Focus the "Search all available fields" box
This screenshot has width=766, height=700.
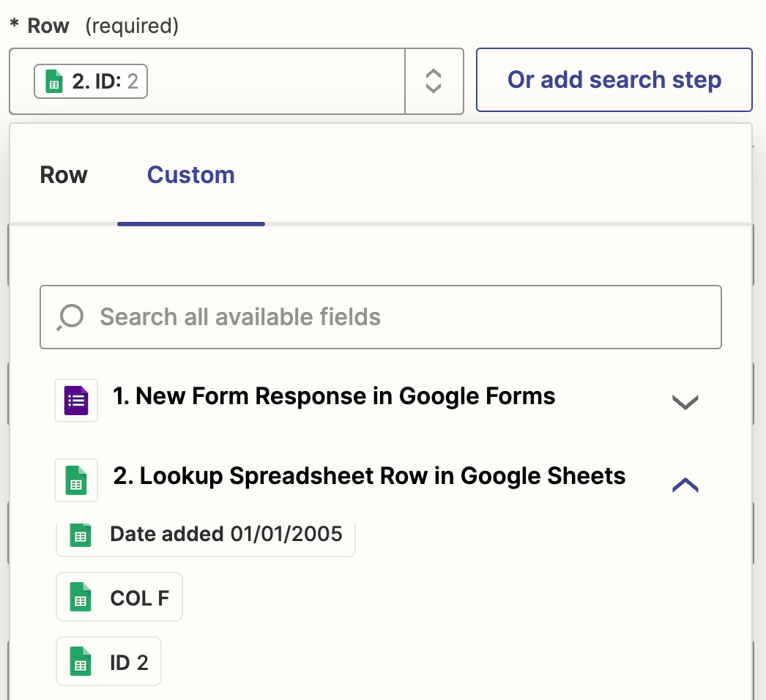(395, 317)
